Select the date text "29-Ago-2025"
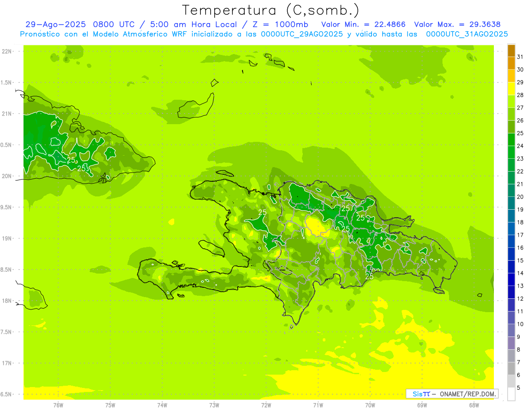 click(56, 24)
